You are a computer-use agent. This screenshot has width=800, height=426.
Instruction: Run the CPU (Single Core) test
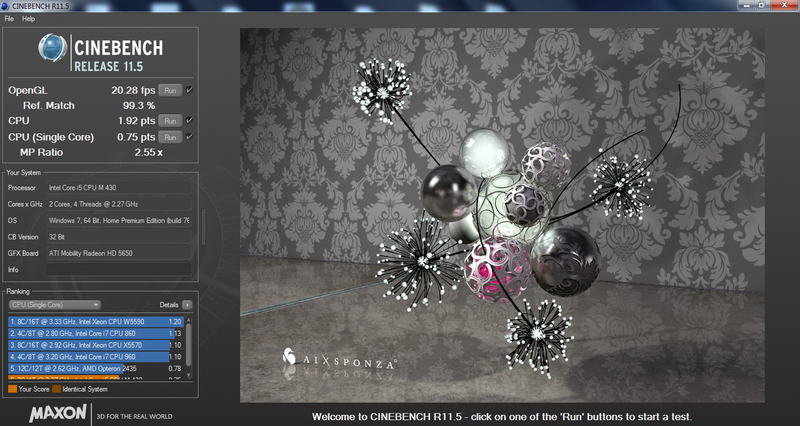[x=170, y=137]
